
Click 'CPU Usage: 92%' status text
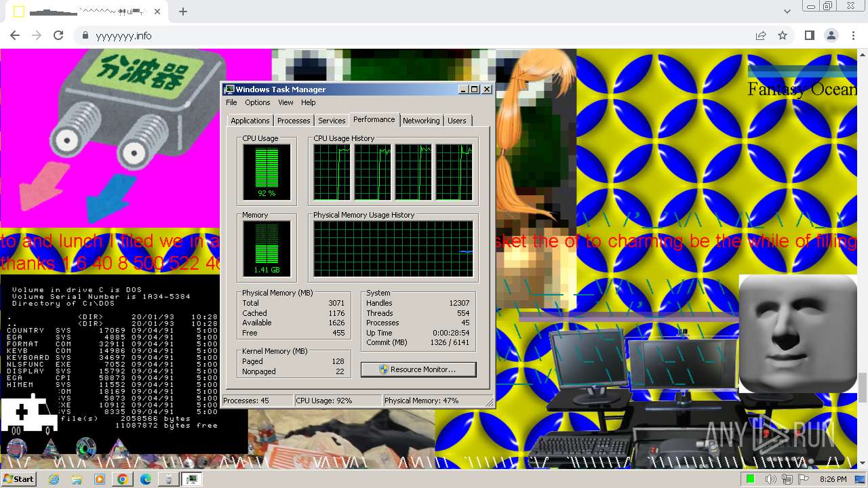click(324, 401)
